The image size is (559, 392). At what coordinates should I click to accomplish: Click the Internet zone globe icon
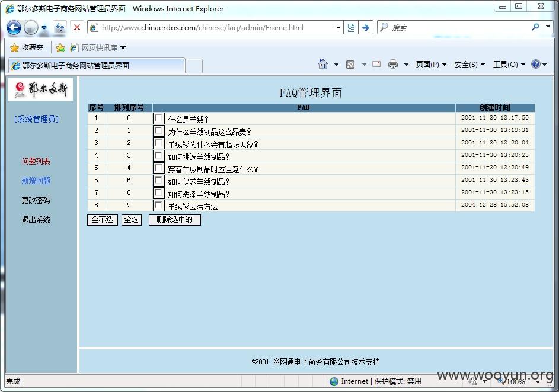(334, 381)
